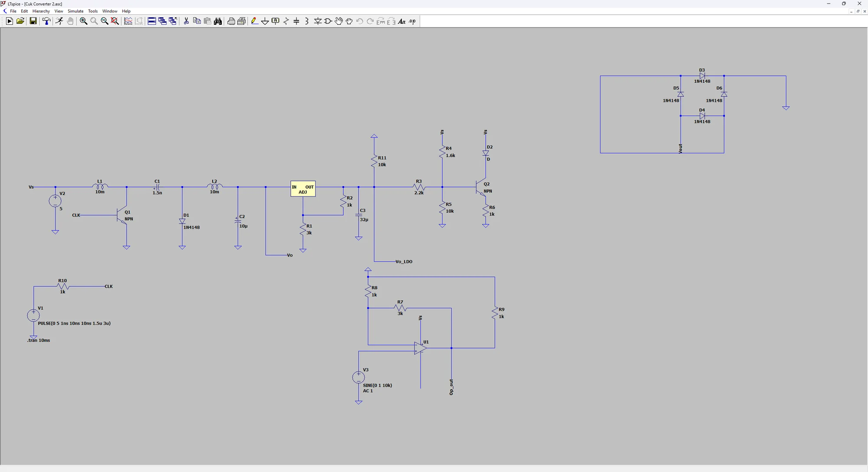Restore the inner document window
868x472 pixels.
coord(858,11)
